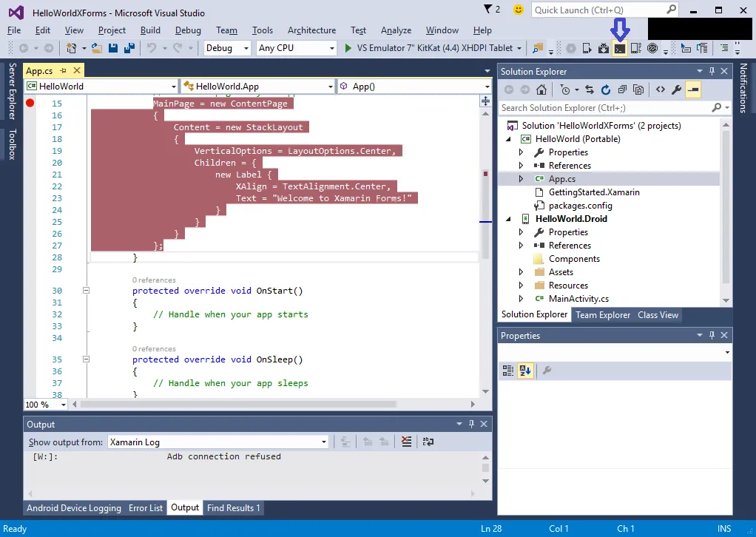The width and height of the screenshot is (756, 537).
Task: Click Sync with Active Document icon
Action: [x=589, y=89]
